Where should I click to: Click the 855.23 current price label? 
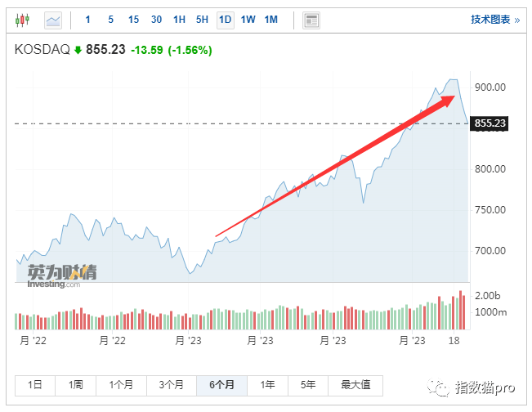click(x=490, y=123)
